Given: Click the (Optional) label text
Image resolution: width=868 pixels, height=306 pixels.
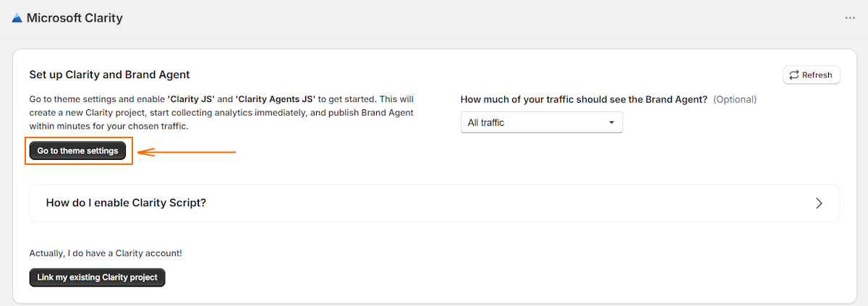Looking at the screenshot, I should tap(735, 99).
